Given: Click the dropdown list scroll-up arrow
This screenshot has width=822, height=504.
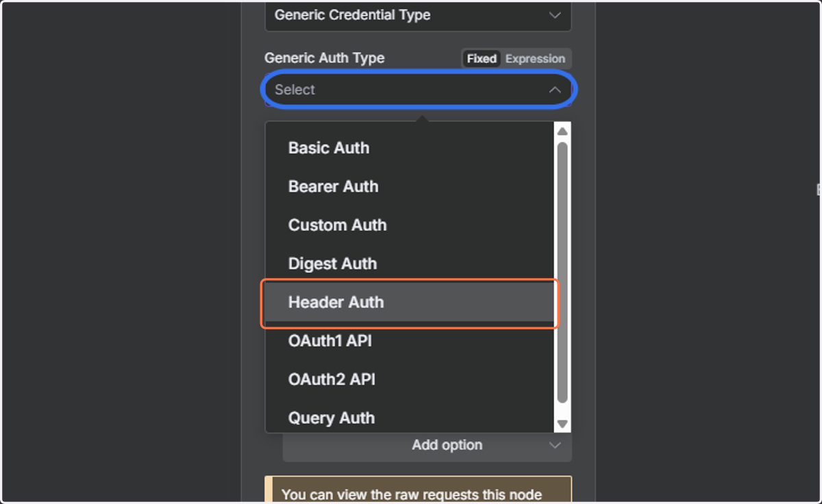Looking at the screenshot, I should click(562, 131).
